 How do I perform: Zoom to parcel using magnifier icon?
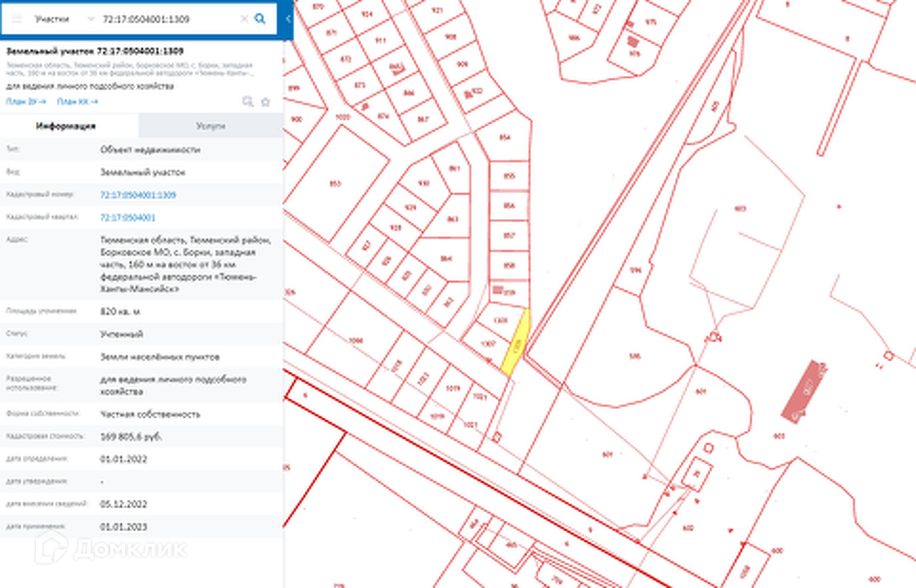point(248,102)
